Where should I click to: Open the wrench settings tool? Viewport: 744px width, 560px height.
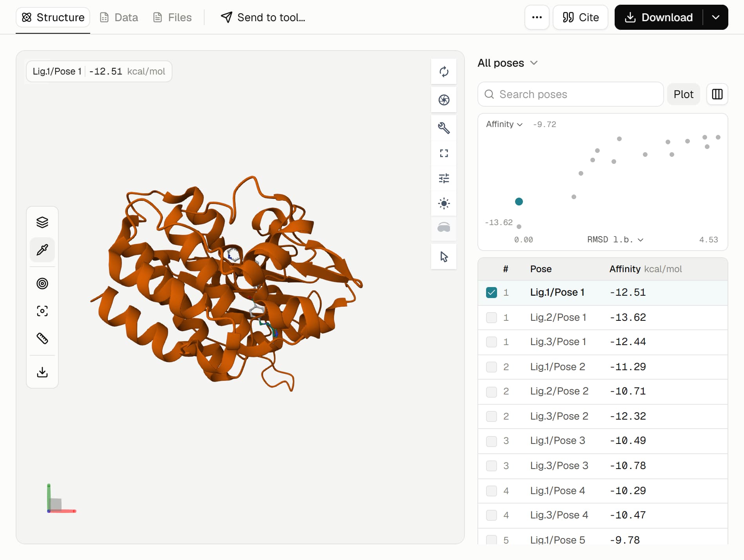pyautogui.click(x=444, y=128)
